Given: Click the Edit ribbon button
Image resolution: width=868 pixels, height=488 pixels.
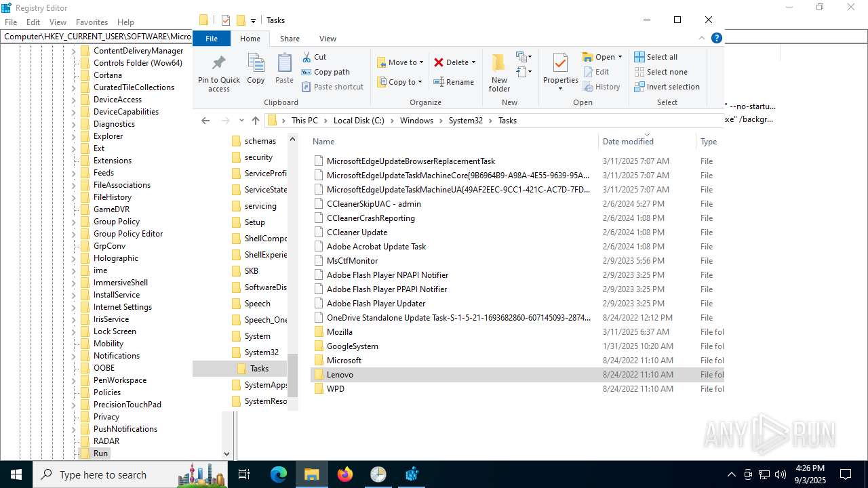Looking at the screenshot, I should click(x=596, y=72).
